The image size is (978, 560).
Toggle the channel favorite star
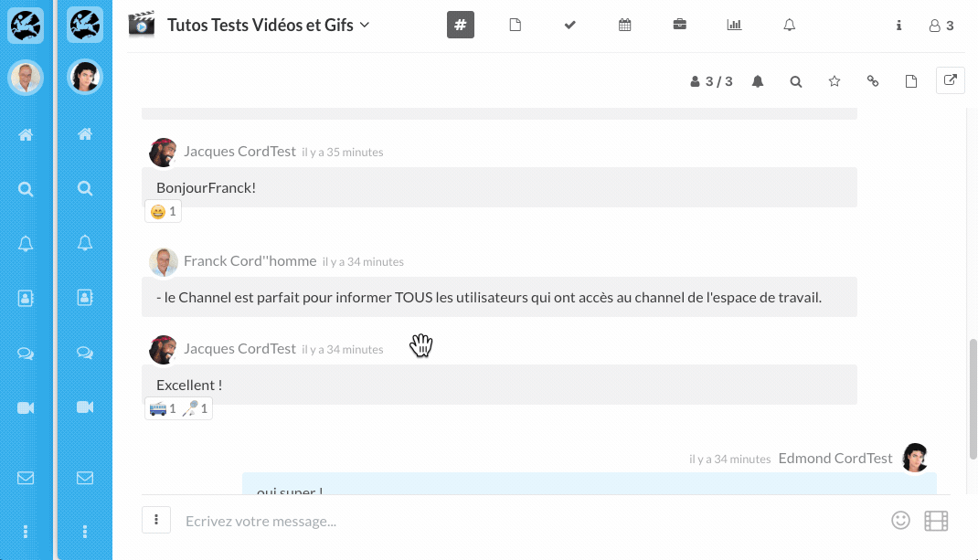[x=834, y=81]
